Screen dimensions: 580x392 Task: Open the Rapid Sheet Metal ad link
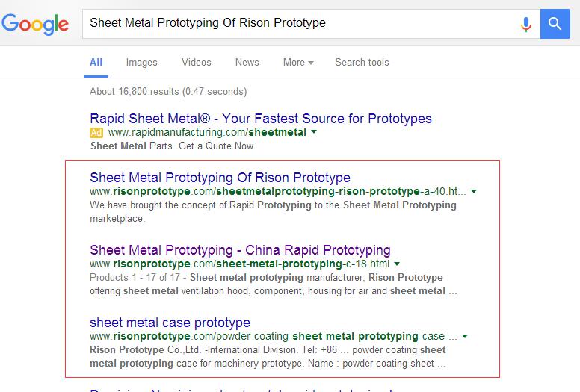(x=260, y=119)
